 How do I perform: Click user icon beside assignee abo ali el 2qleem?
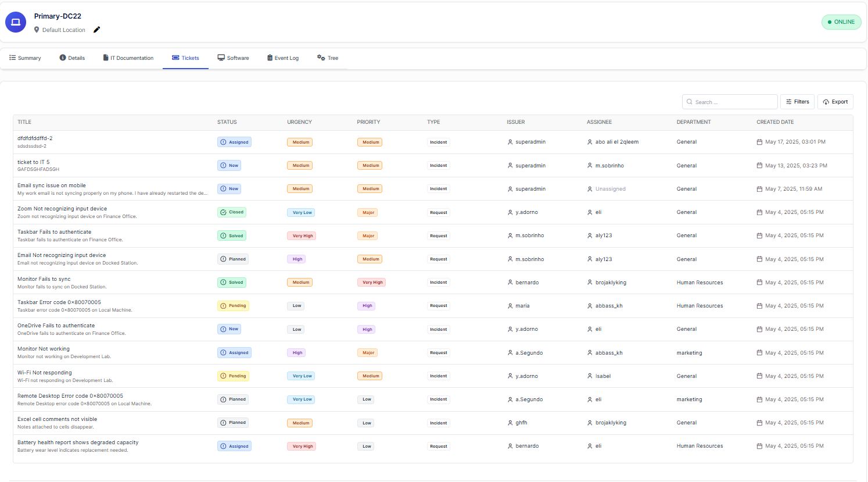pyautogui.click(x=590, y=142)
